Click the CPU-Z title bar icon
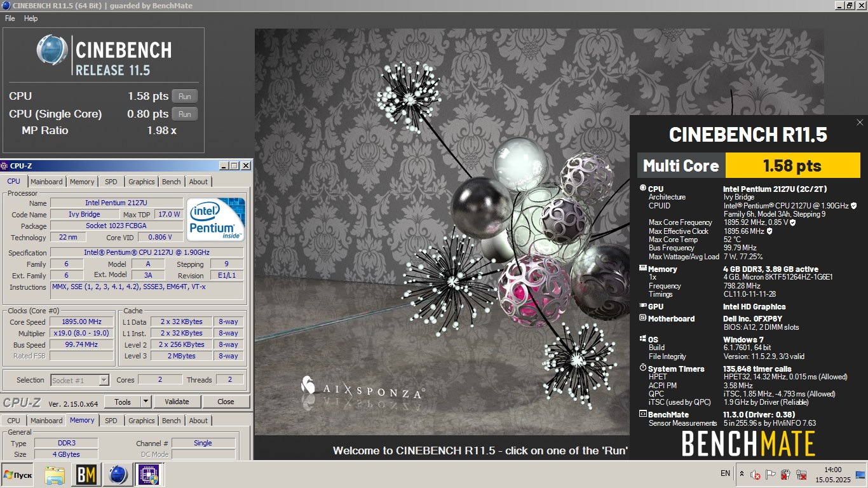 (x=4, y=166)
